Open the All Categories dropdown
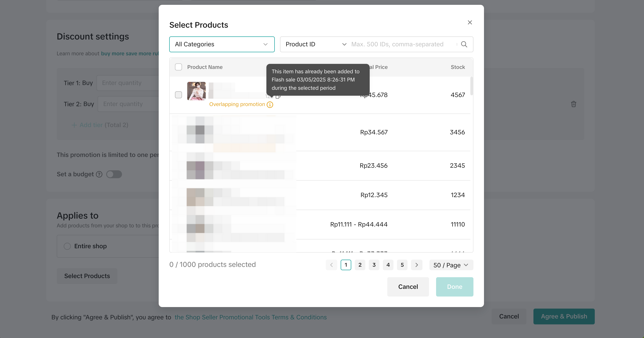This screenshot has height=338, width=644. coord(222,44)
